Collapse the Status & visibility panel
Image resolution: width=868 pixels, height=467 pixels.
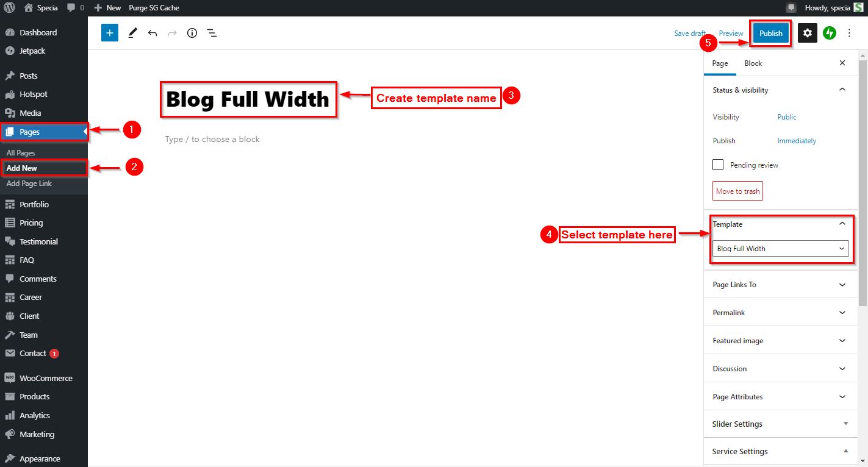[842, 90]
